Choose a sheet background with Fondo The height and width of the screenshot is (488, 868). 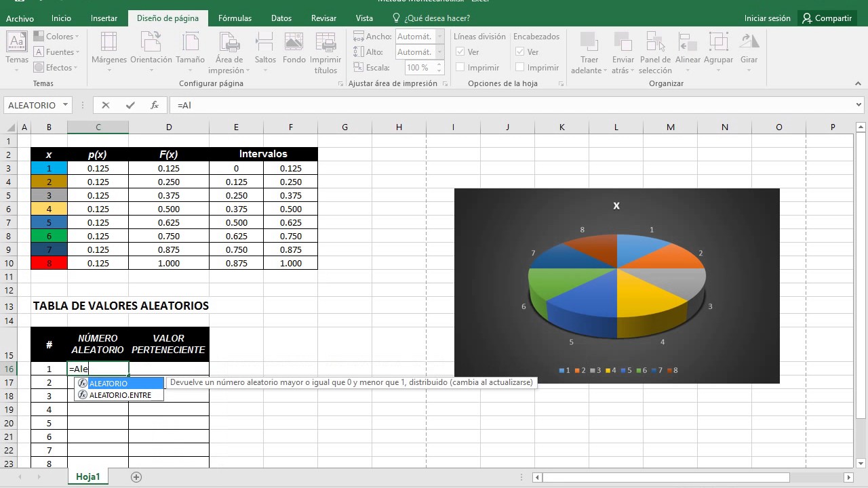pyautogui.click(x=294, y=49)
